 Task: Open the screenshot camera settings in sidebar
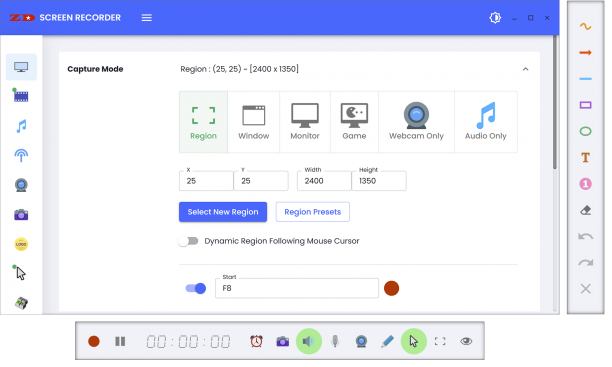click(21, 215)
